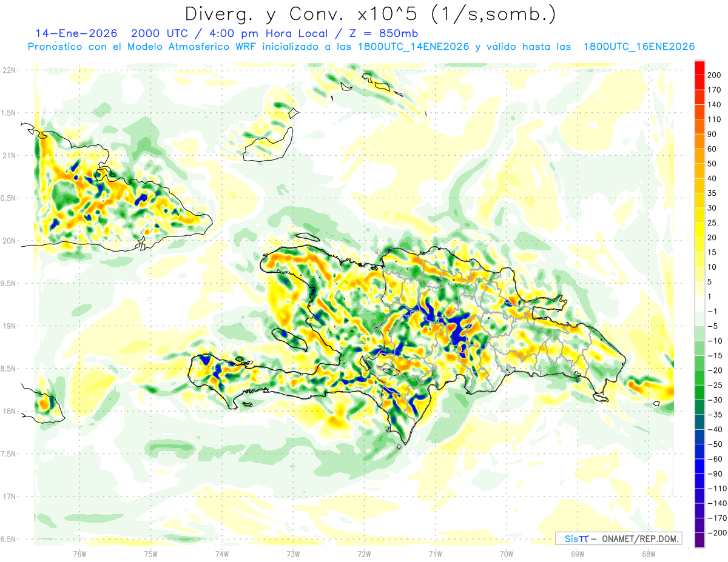Viewport: 728px width, 562px height.
Task: Click the '1.5N' latitude label
Action: pyautogui.click(x=9, y=113)
